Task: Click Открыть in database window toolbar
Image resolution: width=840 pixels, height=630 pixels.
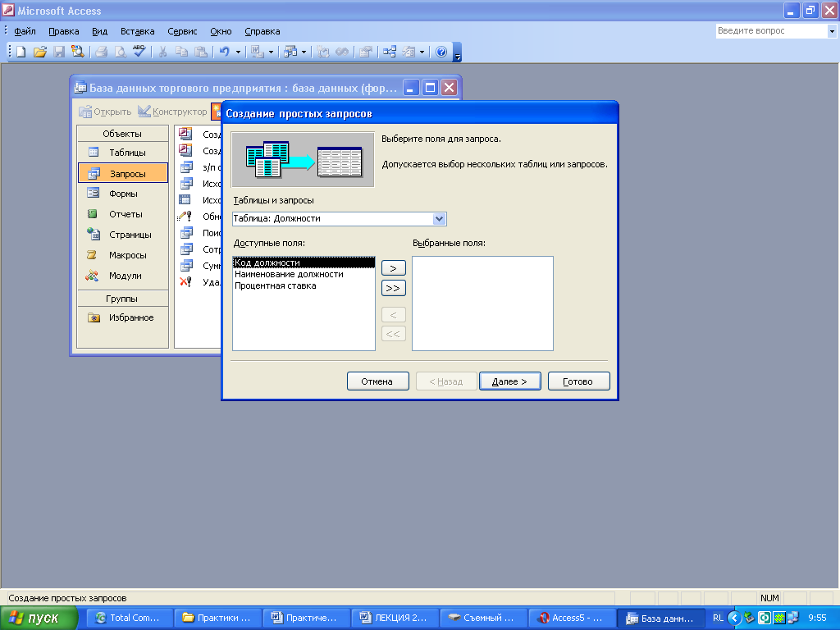Action: pyautogui.click(x=105, y=112)
